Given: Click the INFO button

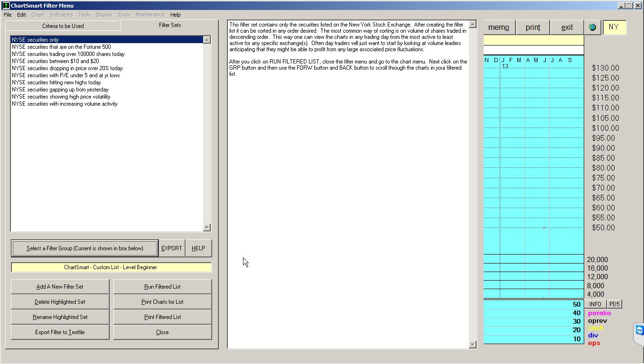Looking at the screenshot, I should (595, 304).
